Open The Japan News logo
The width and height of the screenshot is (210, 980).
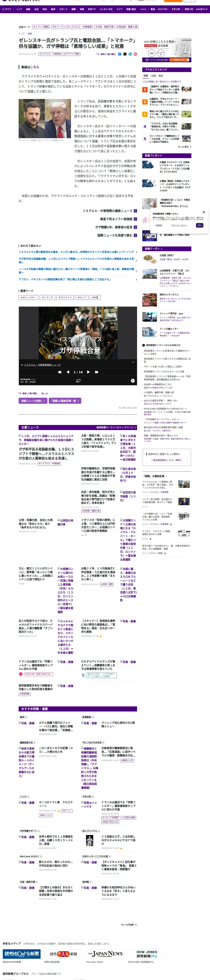pyautogui.click(x=105, y=954)
